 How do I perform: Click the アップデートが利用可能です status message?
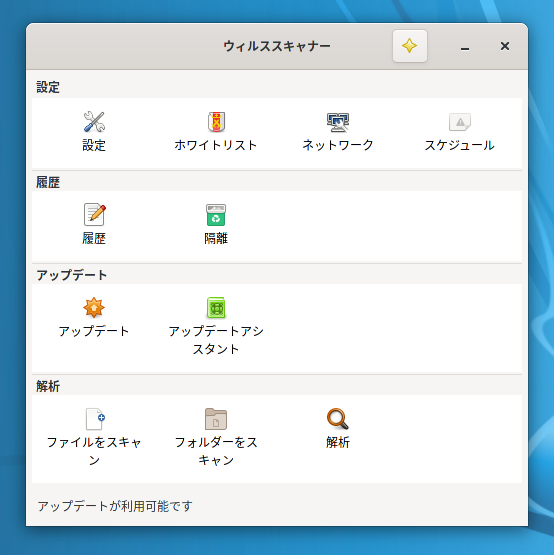pos(115,506)
